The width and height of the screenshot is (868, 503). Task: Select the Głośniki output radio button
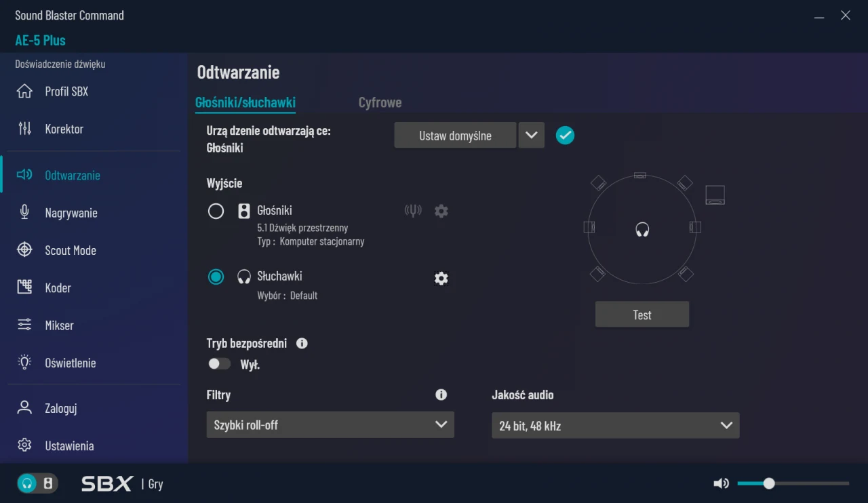(x=216, y=212)
